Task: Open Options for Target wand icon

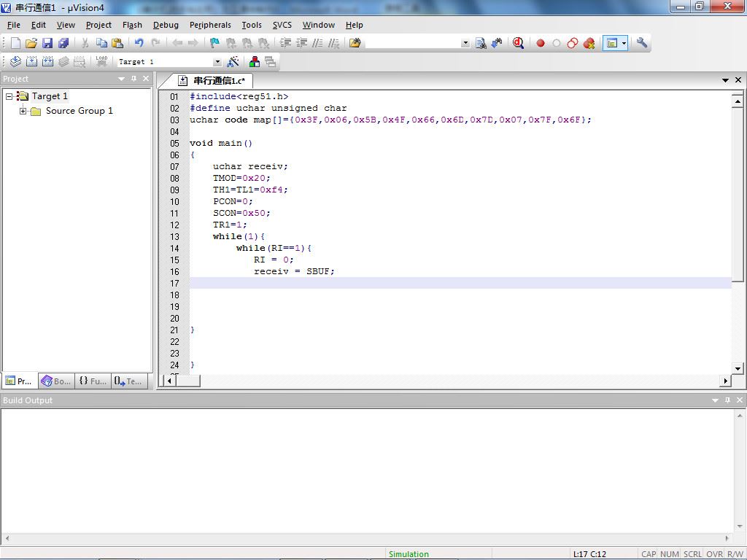Action: (233, 61)
